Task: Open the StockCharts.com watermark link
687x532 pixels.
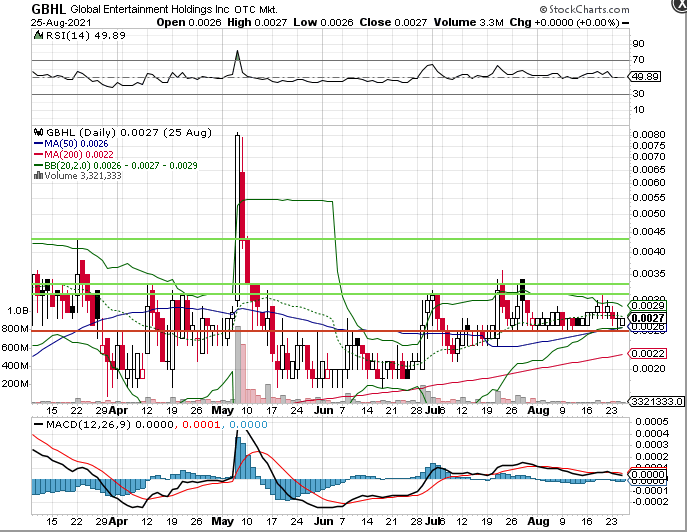Action: (x=589, y=9)
